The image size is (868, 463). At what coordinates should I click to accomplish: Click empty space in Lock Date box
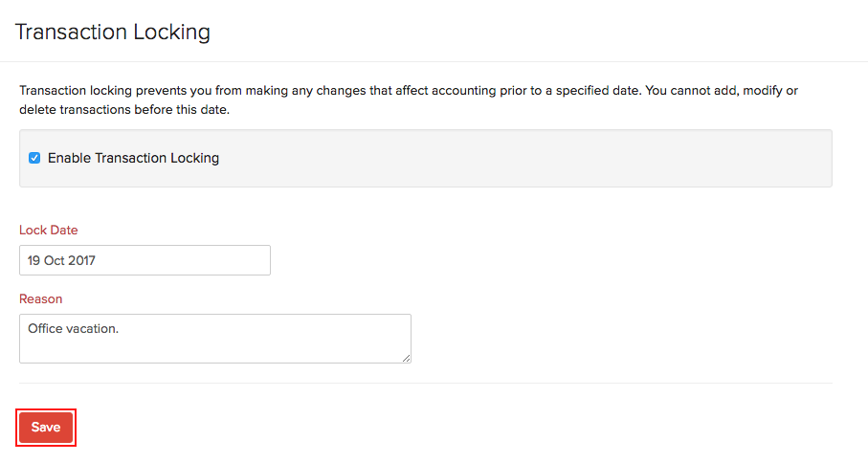(183, 260)
